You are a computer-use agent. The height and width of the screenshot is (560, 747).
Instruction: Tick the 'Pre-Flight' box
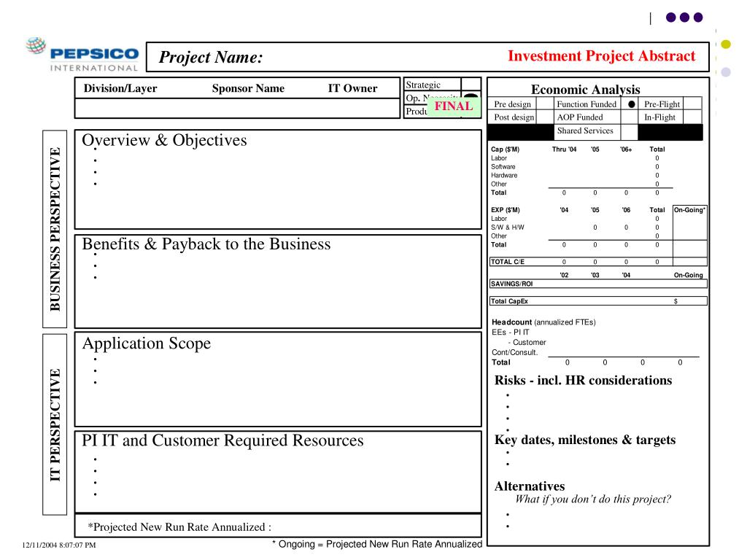pyautogui.click(x=692, y=104)
